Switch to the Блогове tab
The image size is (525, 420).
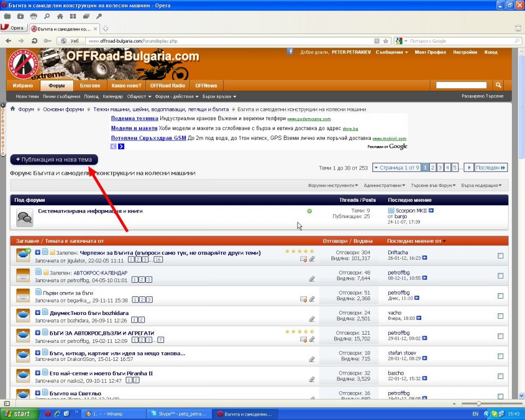coord(90,85)
